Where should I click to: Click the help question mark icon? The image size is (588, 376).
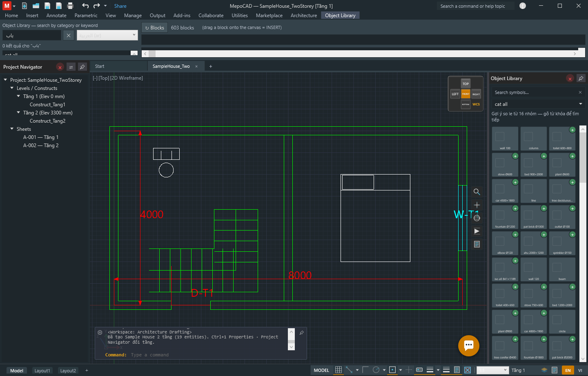(523, 6)
